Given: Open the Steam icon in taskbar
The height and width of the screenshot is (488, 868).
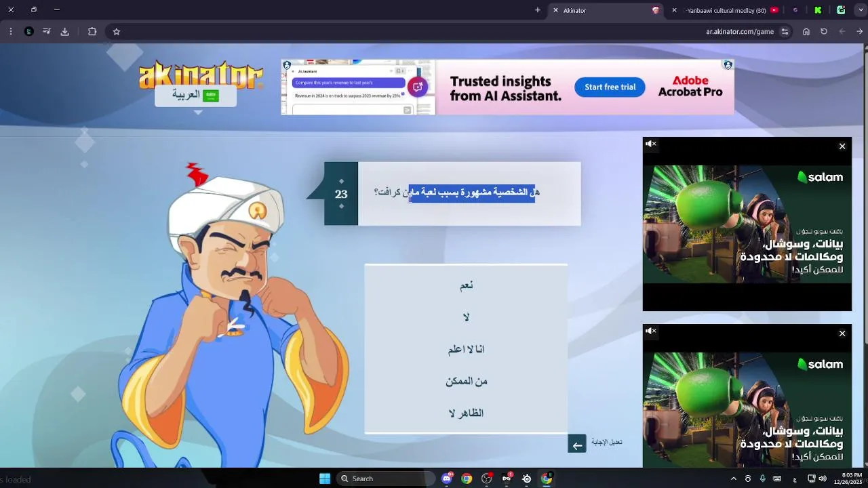Looking at the screenshot, I should click(x=527, y=479).
